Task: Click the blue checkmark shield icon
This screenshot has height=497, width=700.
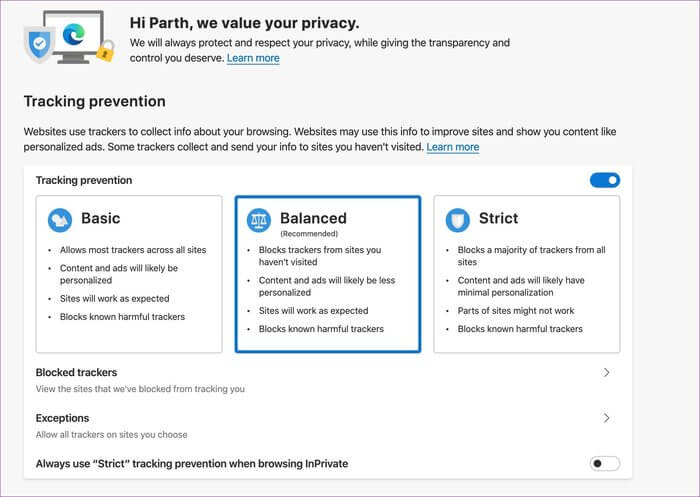Action: click(39, 44)
